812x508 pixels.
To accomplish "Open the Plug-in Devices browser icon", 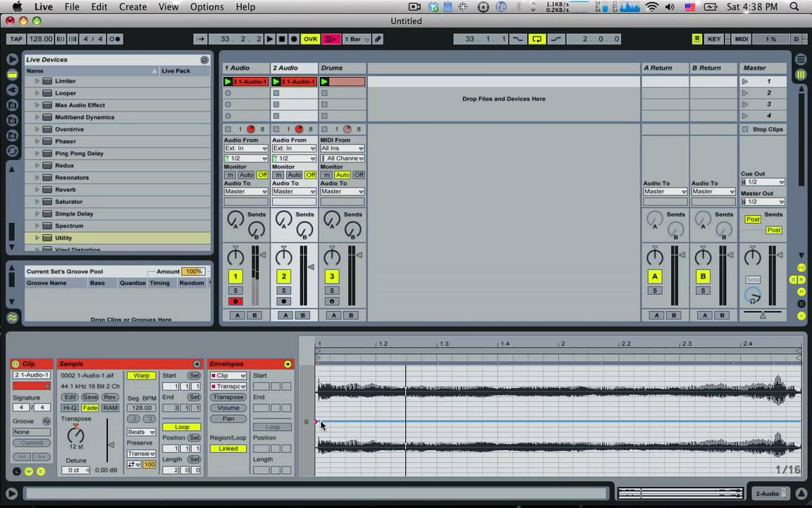I will (12, 90).
